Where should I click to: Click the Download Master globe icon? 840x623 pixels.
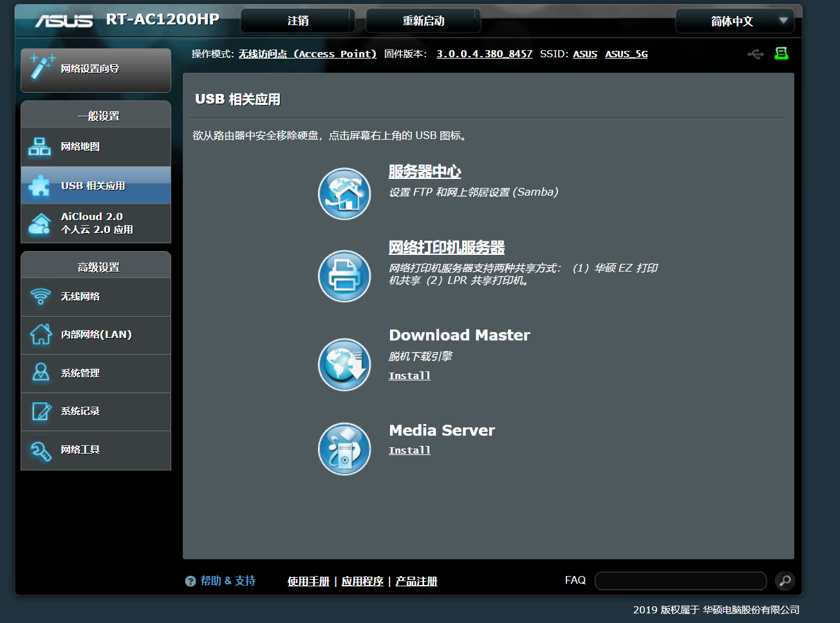[344, 364]
